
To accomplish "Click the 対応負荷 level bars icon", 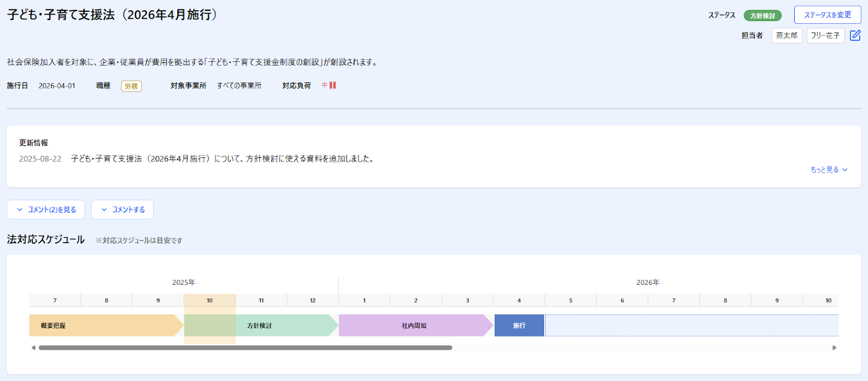I will 333,85.
